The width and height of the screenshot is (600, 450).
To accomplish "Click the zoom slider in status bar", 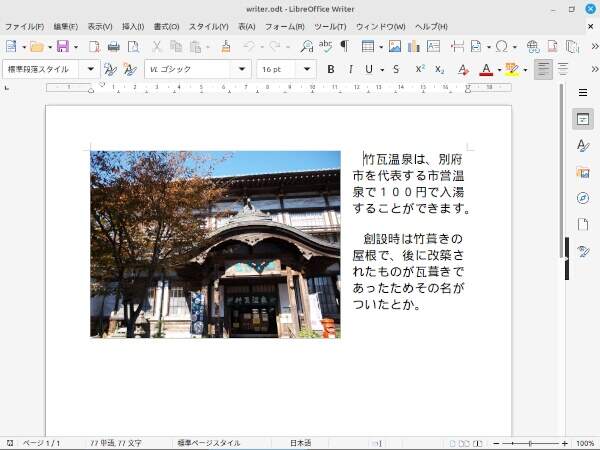I will (529, 443).
